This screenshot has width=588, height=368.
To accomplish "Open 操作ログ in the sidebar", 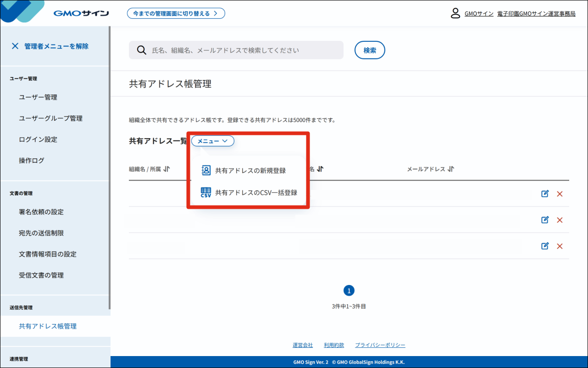I will pyautogui.click(x=32, y=161).
